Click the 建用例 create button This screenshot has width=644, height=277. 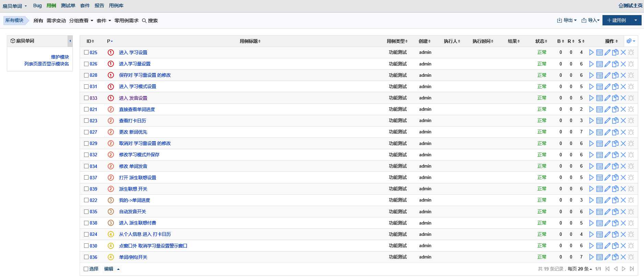click(x=617, y=20)
